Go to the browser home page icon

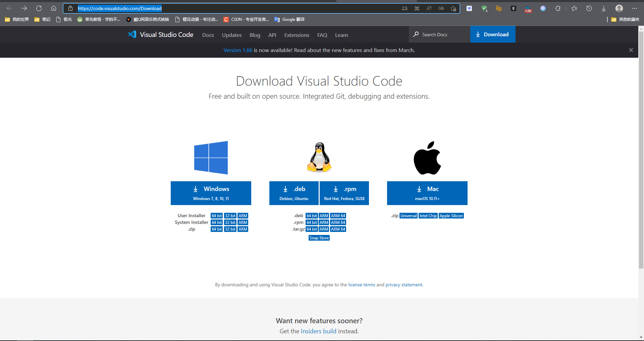[54, 8]
